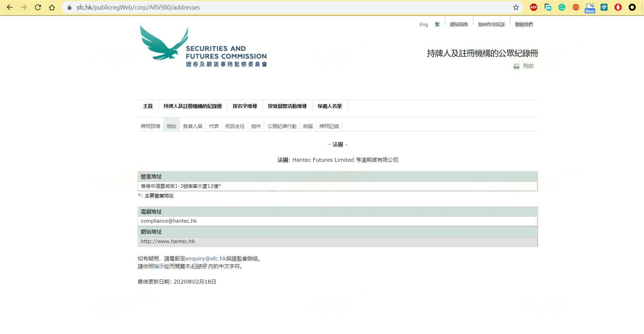Click the 最後更新日期 2020年02月18日 text
This screenshot has height=334, width=644.
coord(177,282)
